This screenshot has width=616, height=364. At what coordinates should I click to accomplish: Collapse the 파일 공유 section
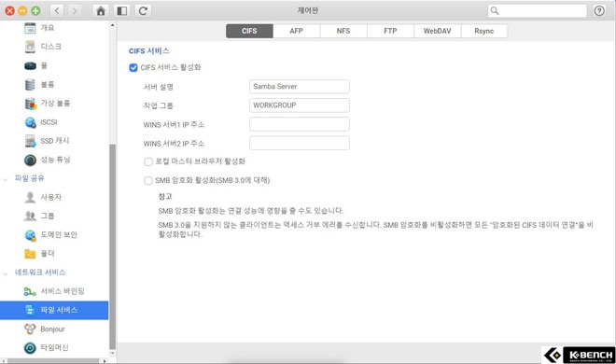point(6,179)
